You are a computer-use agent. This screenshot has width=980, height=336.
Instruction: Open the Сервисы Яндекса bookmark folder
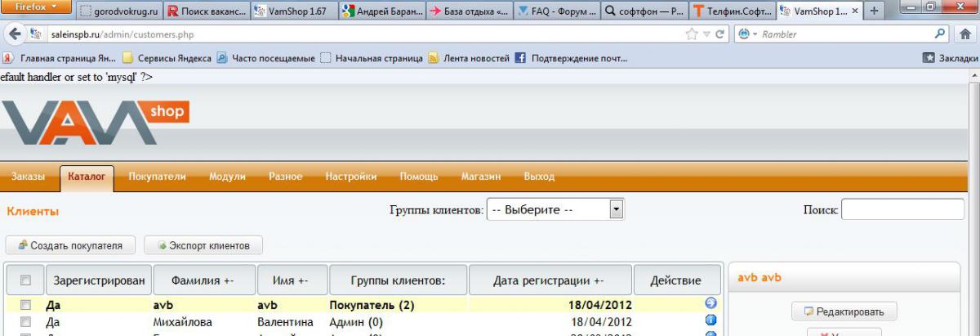point(167,58)
